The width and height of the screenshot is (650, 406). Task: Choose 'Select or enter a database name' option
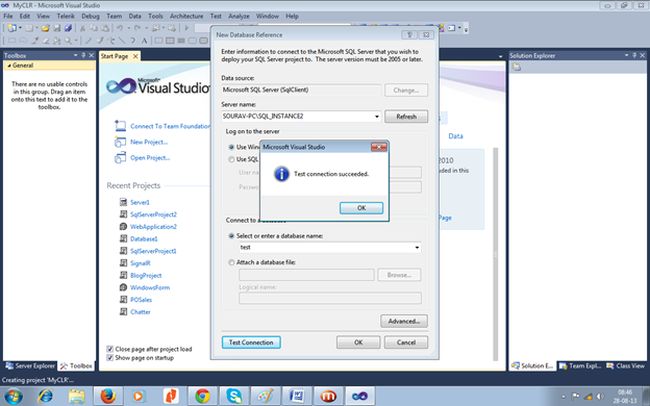click(231, 236)
